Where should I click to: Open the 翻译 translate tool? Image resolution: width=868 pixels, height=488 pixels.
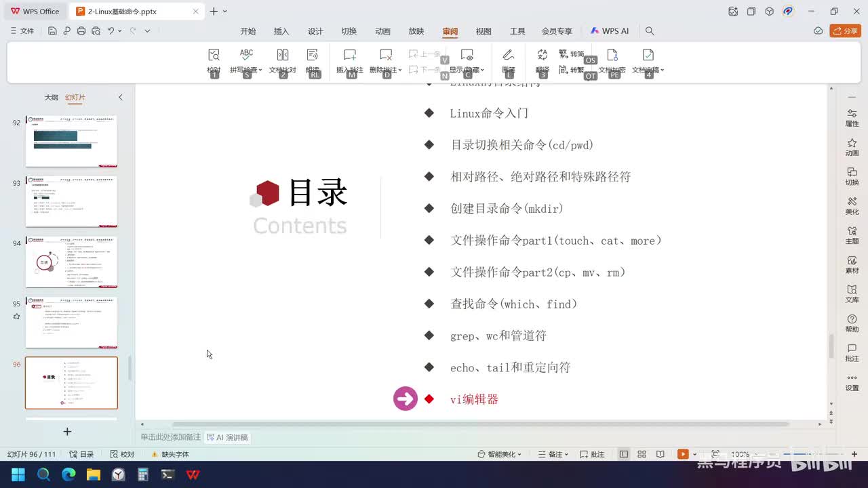[542, 61]
